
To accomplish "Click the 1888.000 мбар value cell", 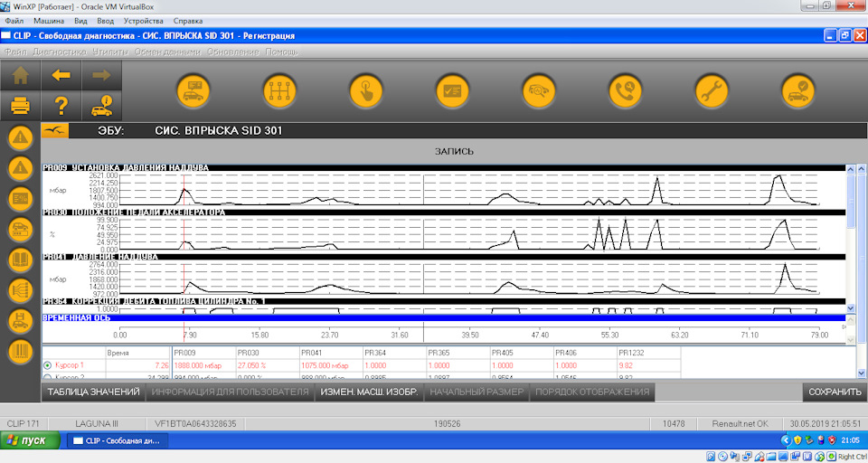I will coord(203,365).
